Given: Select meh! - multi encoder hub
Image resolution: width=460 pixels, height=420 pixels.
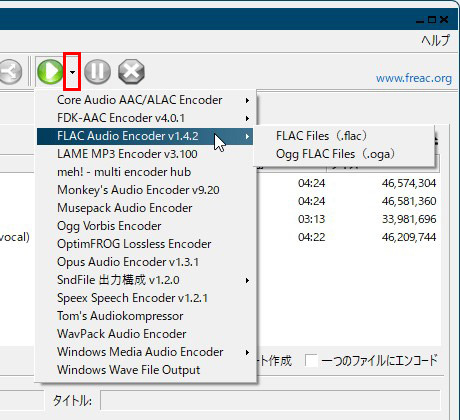Looking at the screenshot, I should coord(145,172).
